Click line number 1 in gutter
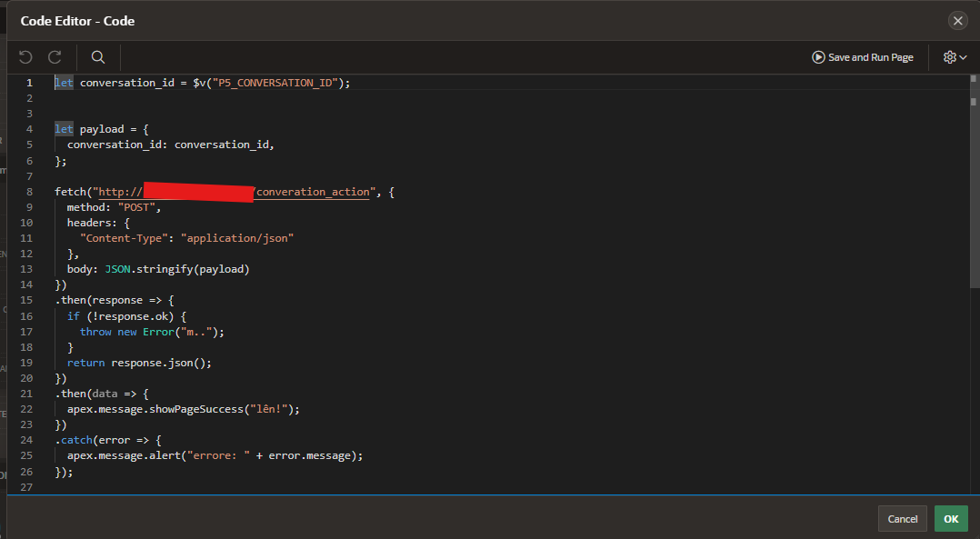Screen dimensions: 980x539 [29, 83]
